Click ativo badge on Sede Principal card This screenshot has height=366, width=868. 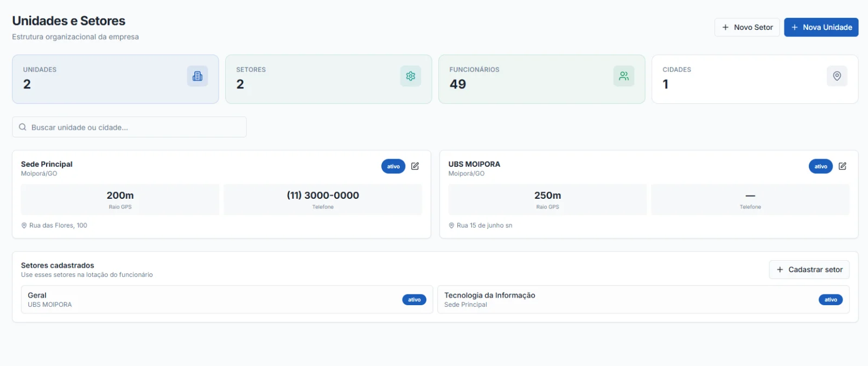pos(393,166)
